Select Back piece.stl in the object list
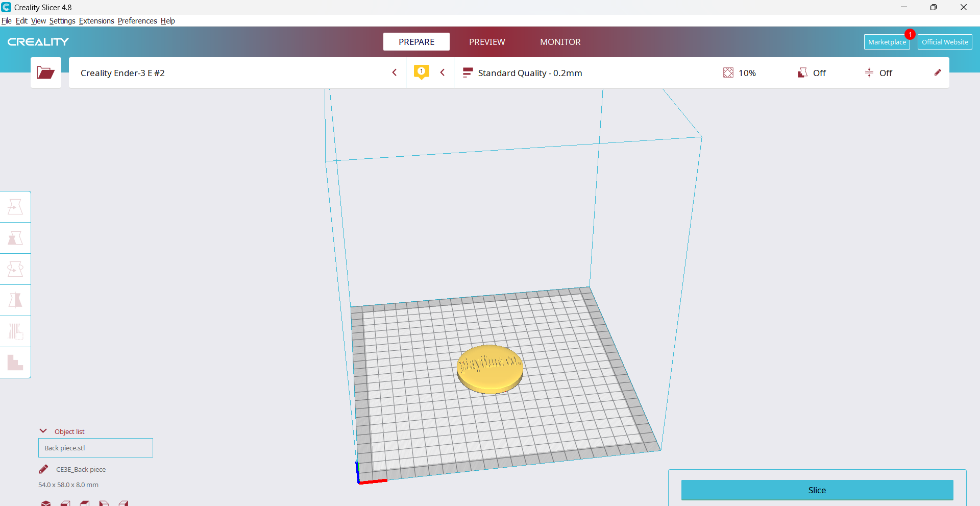Screen dimensions: 980x506 [x=95, y=448]
